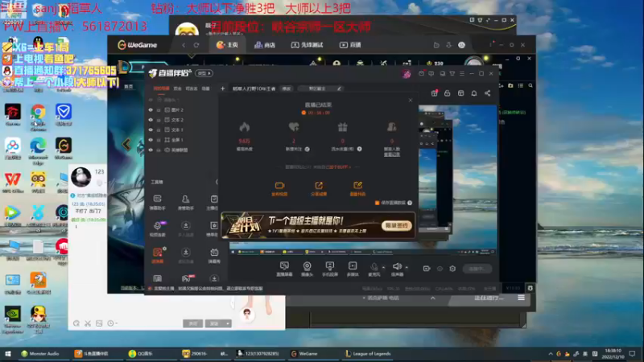Click the screenshot scissors icon in the QQ chat window
This screenshot has width=644, height=362.
(x=88, y=323)
